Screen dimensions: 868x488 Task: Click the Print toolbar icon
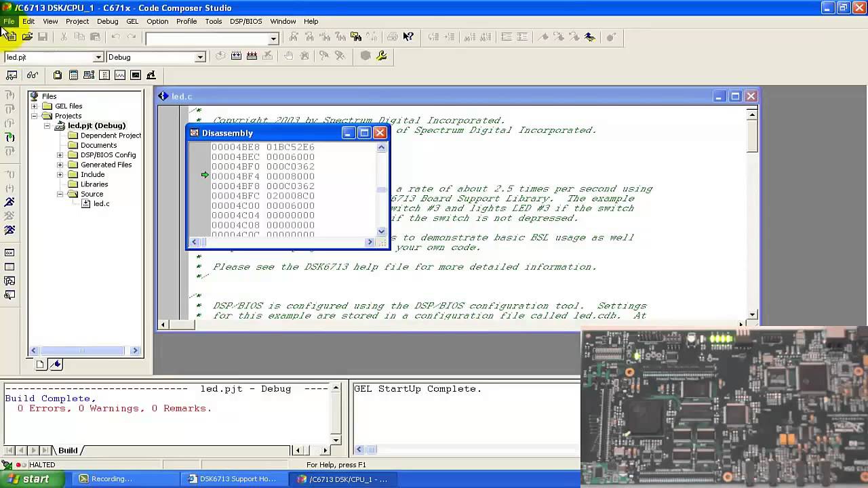click(x=391, y=37)
